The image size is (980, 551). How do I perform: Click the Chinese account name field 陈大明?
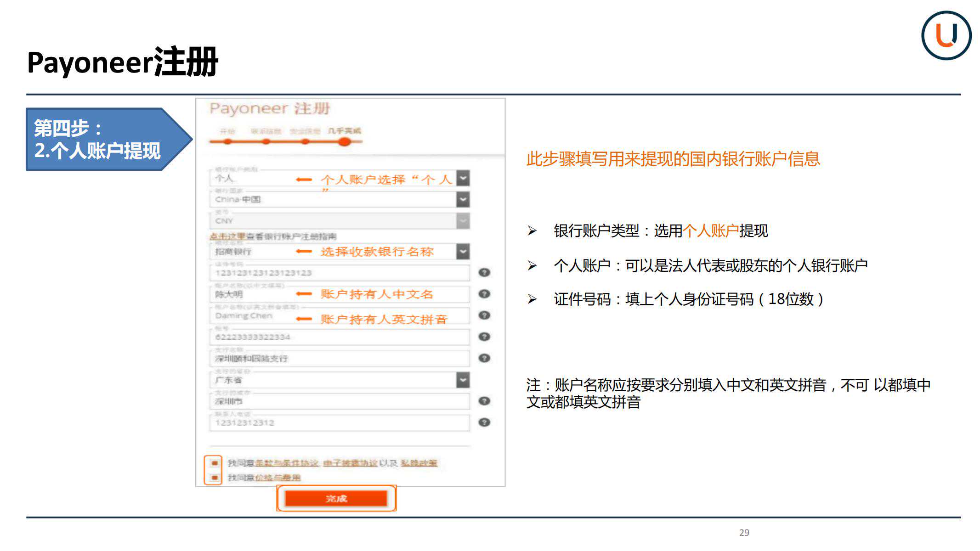(x=340, y=294)
